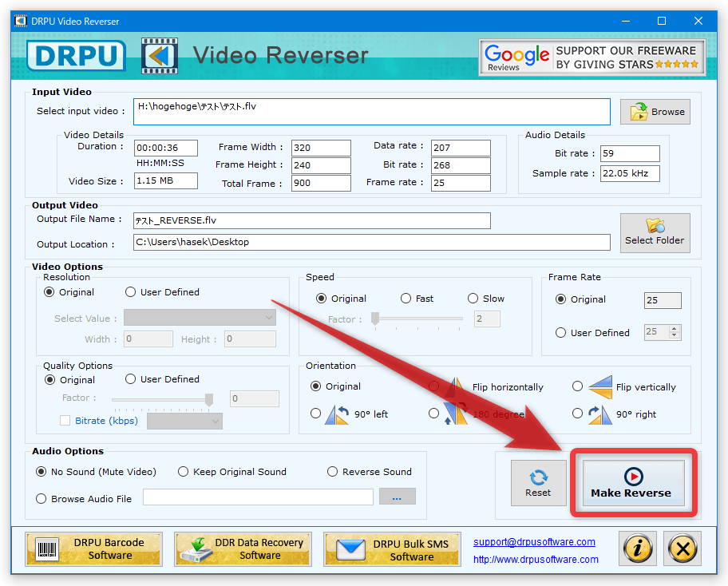Open the resolution Select Value dropdown
This screenshot has width=728, height=586.
(200, 318)
